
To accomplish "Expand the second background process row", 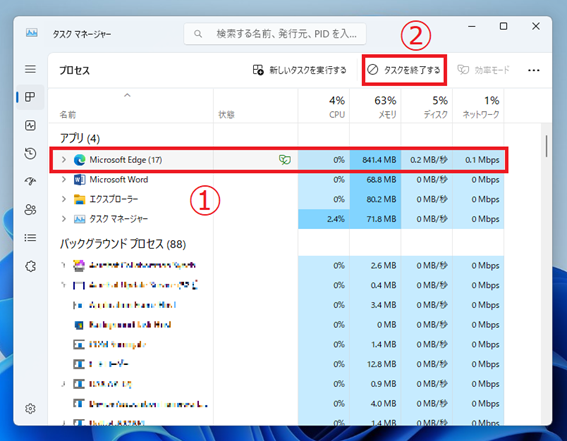I will pyautogui.click(x=64, y=286).
